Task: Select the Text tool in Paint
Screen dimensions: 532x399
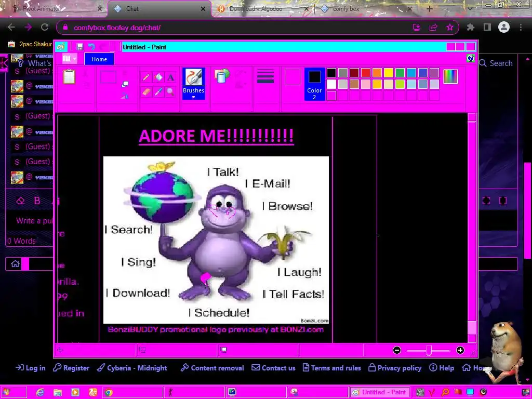Action: [170, 77]
